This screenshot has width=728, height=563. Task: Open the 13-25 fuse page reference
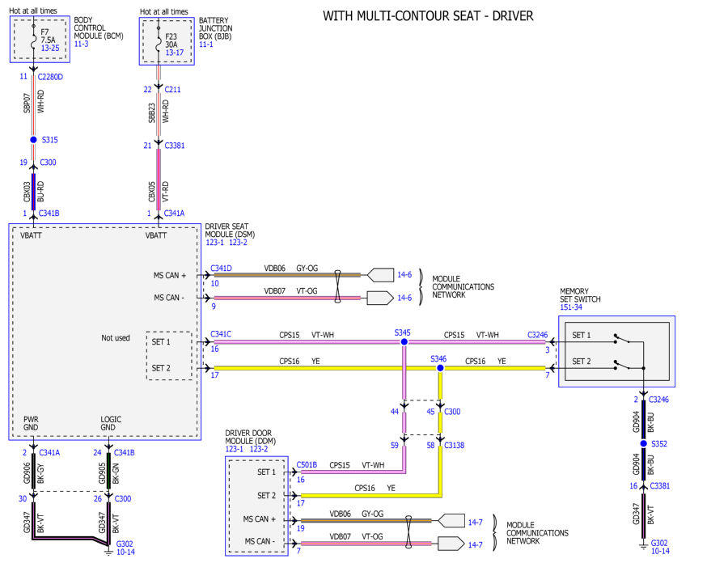[x=50, y=48]
